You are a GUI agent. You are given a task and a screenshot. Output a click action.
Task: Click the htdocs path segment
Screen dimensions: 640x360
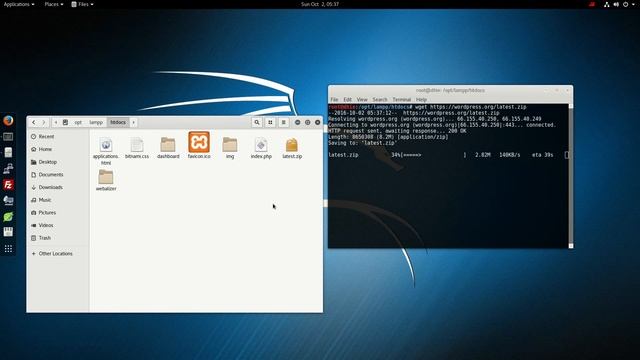[118, 122]
